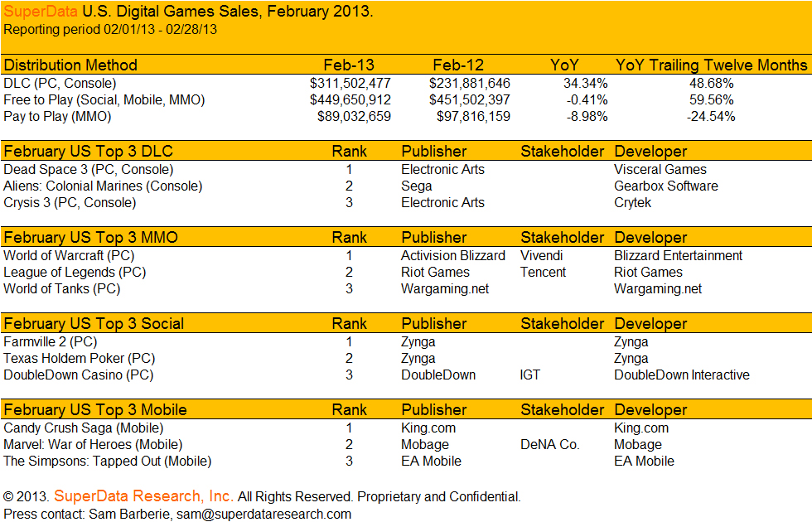Click the 'Activision Blizzard' publisher cell
The width and height of the screenshot is (812, 522).
[x=453, y=256]
